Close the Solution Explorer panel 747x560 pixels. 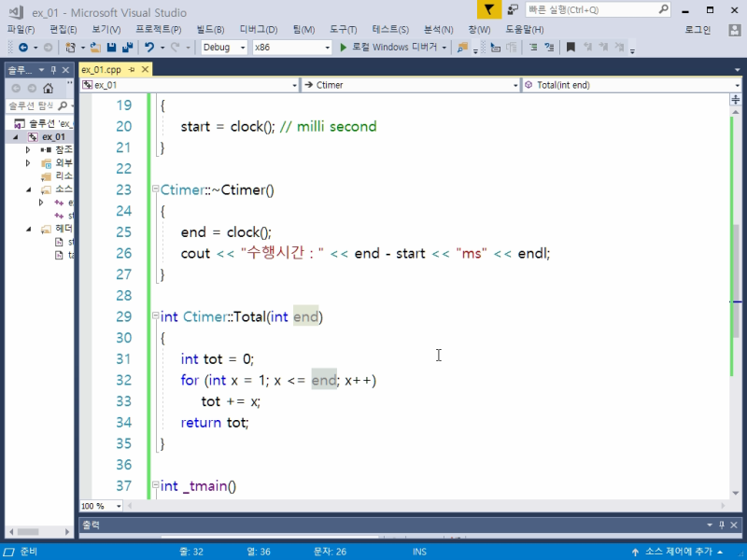point(65,70)
